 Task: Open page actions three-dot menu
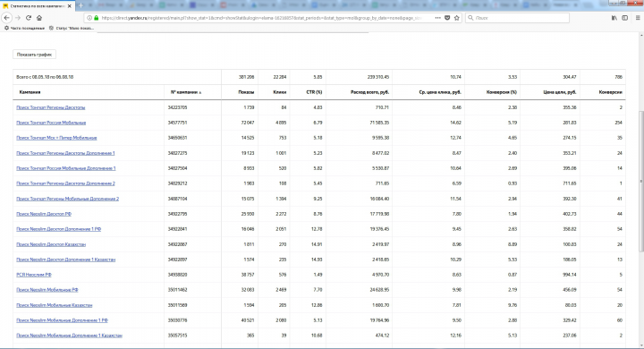(x=437, y=18)
